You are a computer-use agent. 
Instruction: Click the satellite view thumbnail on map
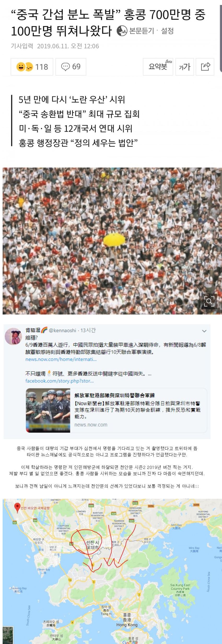point(8,635)
